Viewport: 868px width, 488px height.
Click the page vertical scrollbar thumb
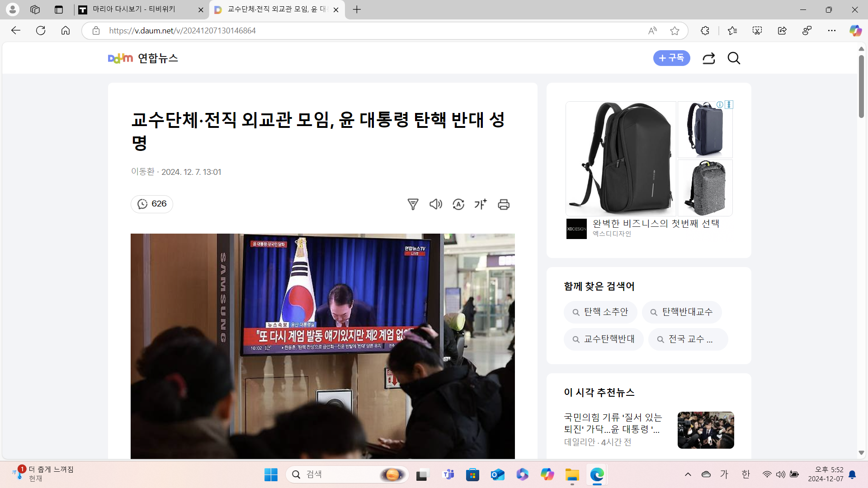tap(861, 86)
